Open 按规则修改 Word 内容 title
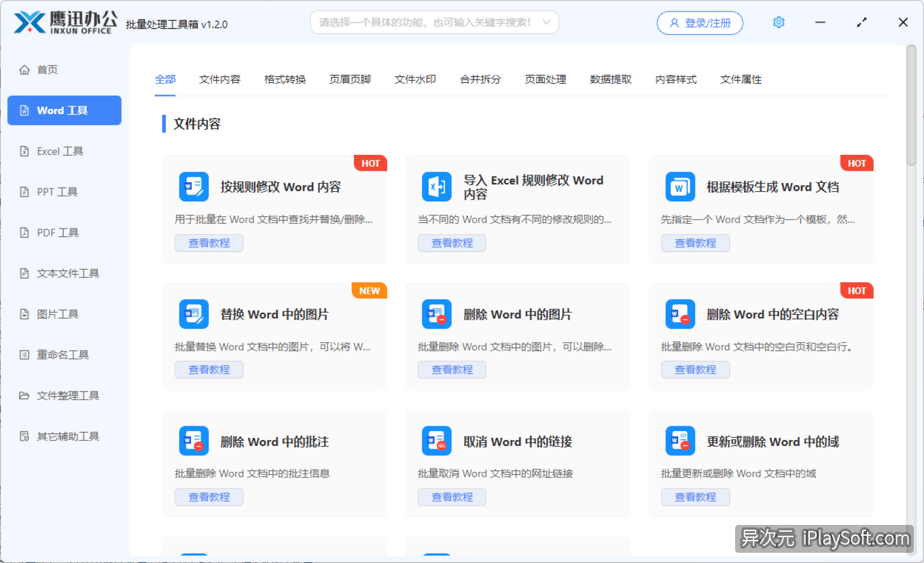The image size is (924, 563). [281, 187]
